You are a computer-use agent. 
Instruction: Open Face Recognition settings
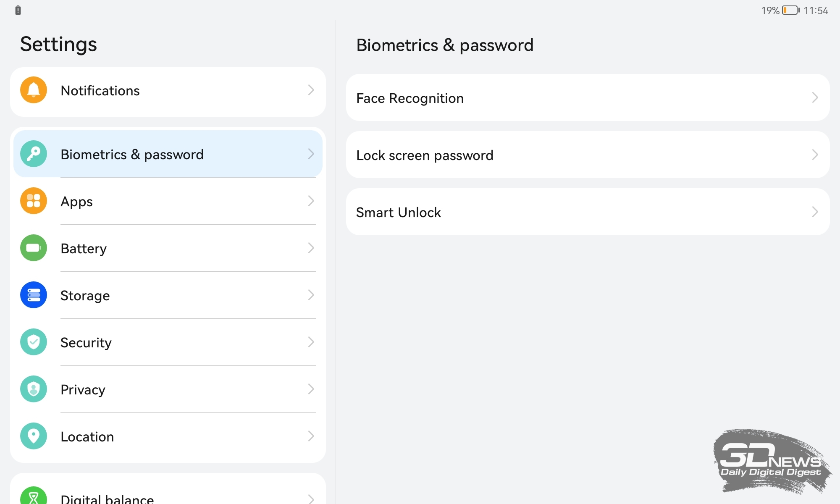(588, 97)
